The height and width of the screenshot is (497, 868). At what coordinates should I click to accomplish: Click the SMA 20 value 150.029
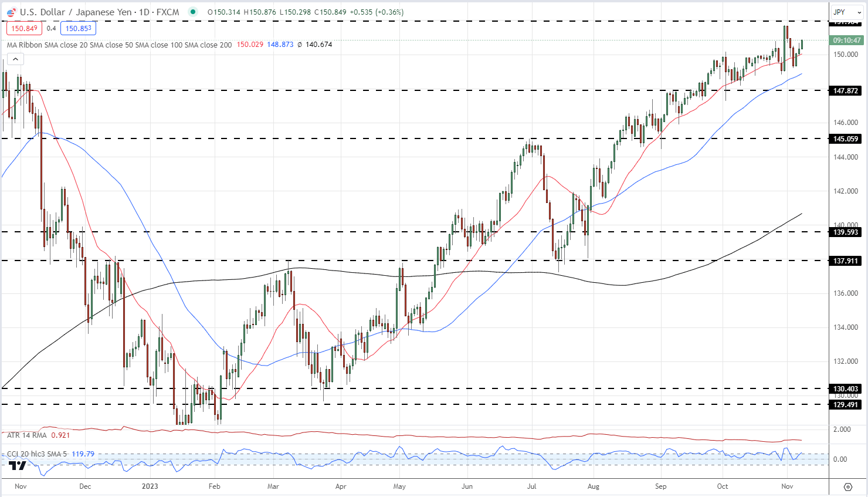click(250, 45)
